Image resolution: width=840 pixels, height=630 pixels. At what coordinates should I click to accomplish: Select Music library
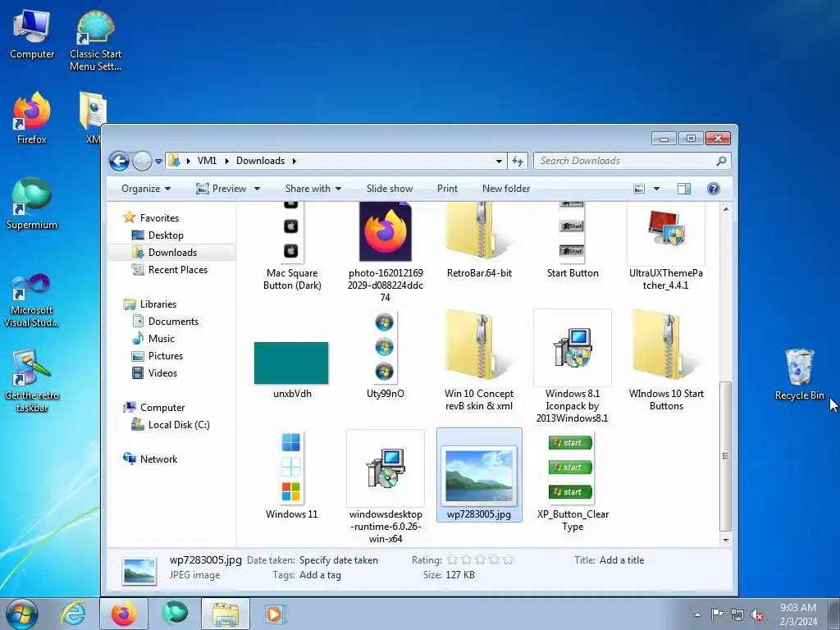[x=161, y=339]
